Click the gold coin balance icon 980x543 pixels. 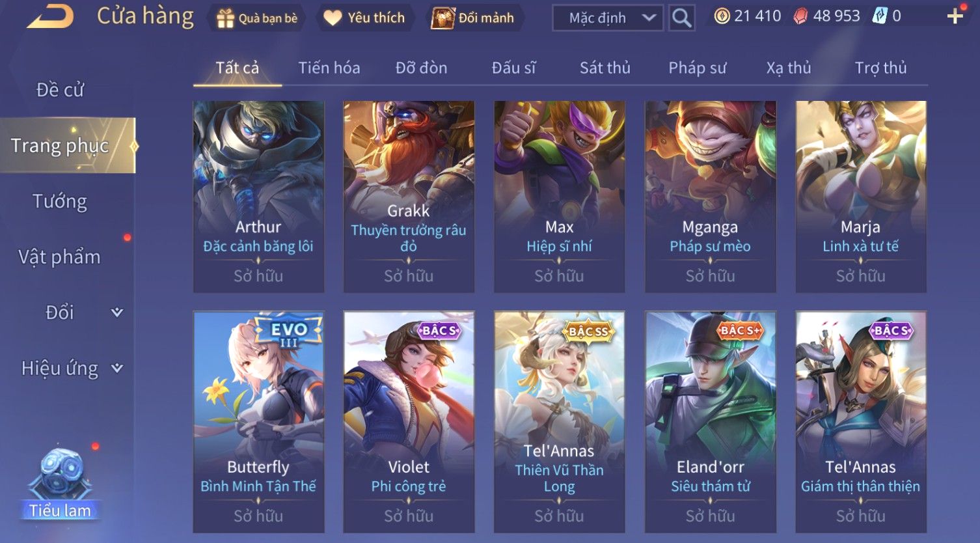click(x=722, y=16)
